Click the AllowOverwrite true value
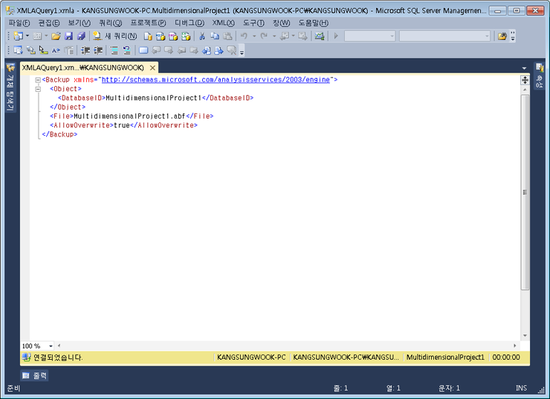 [121, 126]
